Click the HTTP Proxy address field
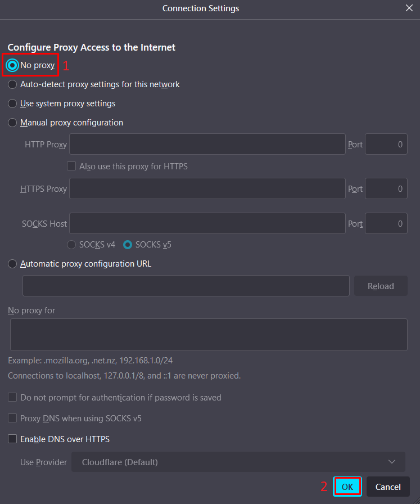Image resolution: width=420 pixels, height=504 pixels. (207, 144)
